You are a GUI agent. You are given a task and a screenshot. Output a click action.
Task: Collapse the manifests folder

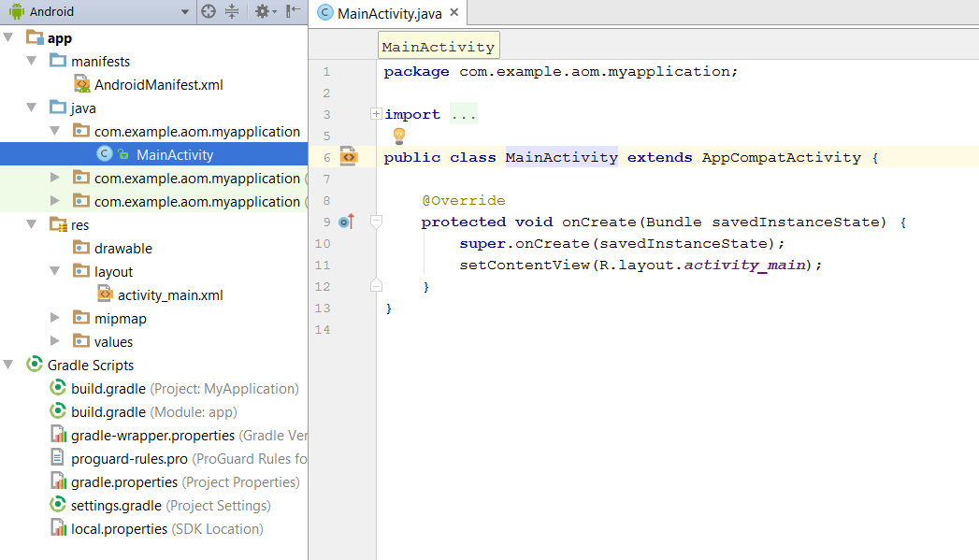(32, 62)
